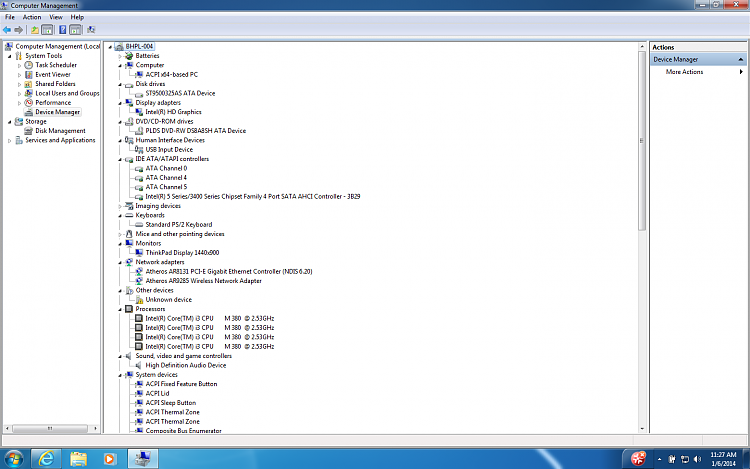Select ACPI Lid system device
This screenshot has height=469, width=750.
pyautogui.click(x=157, y=393)
